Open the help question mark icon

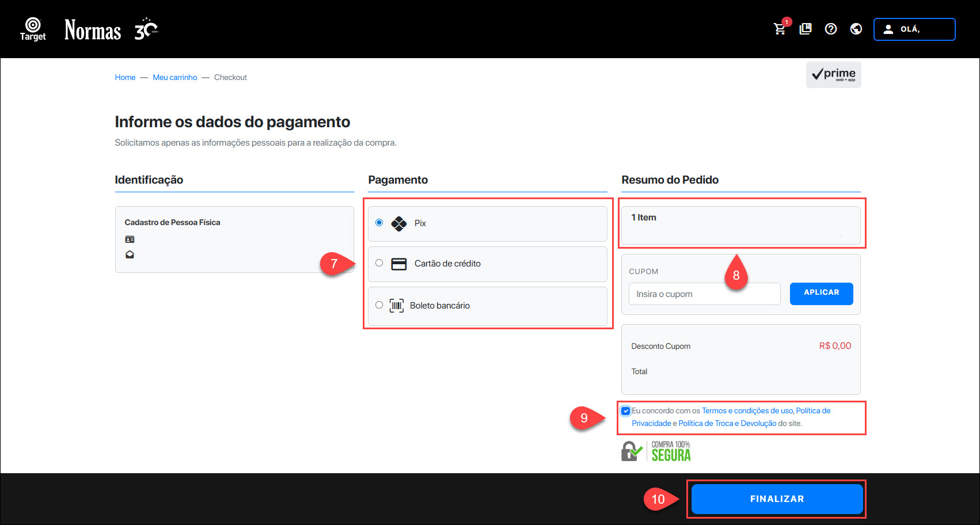pos(831,29)
